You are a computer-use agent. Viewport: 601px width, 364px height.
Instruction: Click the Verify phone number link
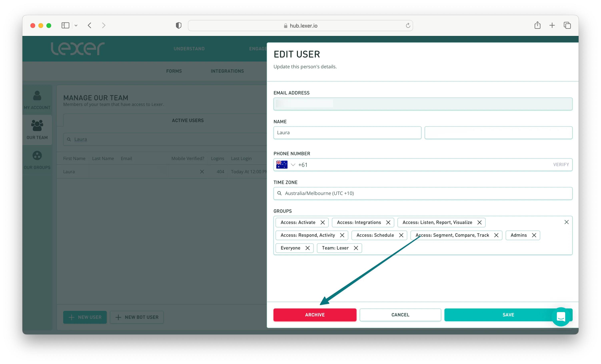coord(561,165)
